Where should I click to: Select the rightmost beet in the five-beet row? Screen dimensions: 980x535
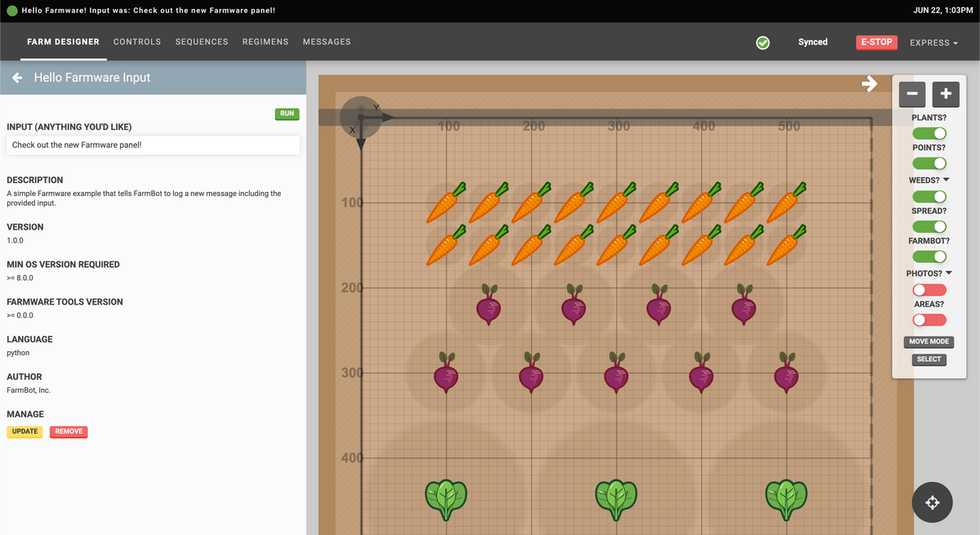(x=786, y=372)
